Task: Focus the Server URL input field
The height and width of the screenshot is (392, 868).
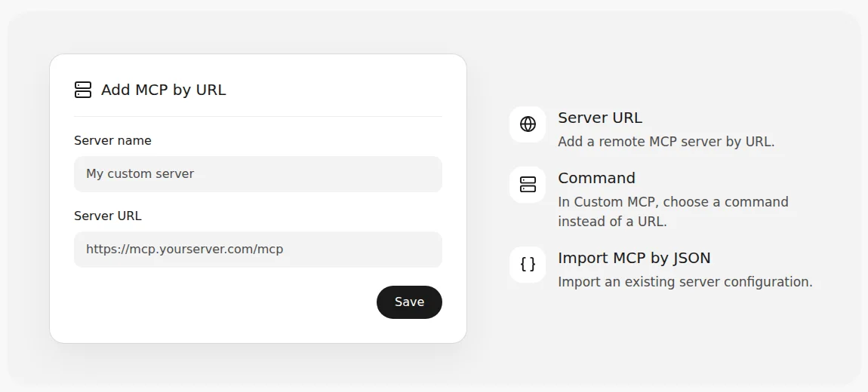Action: click(x=258, y=250)
